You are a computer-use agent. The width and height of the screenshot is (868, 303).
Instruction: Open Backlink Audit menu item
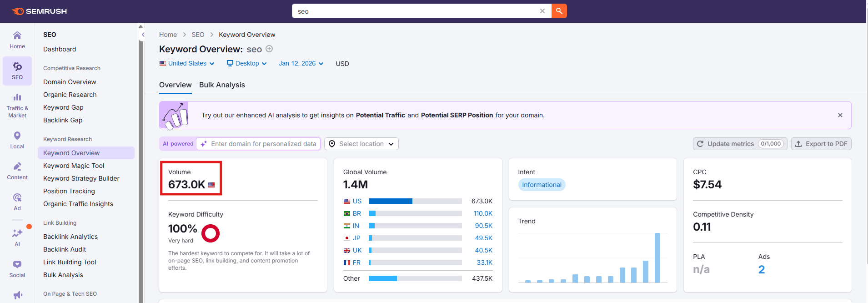click(x=65, y=249)
